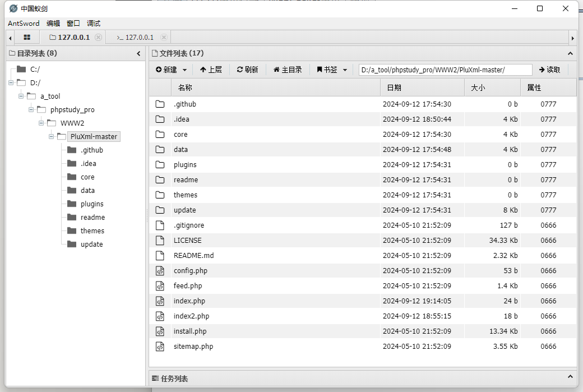Viewport: 583px width, 392px height.
Task: Click the path input field
Action: (446, 70)
